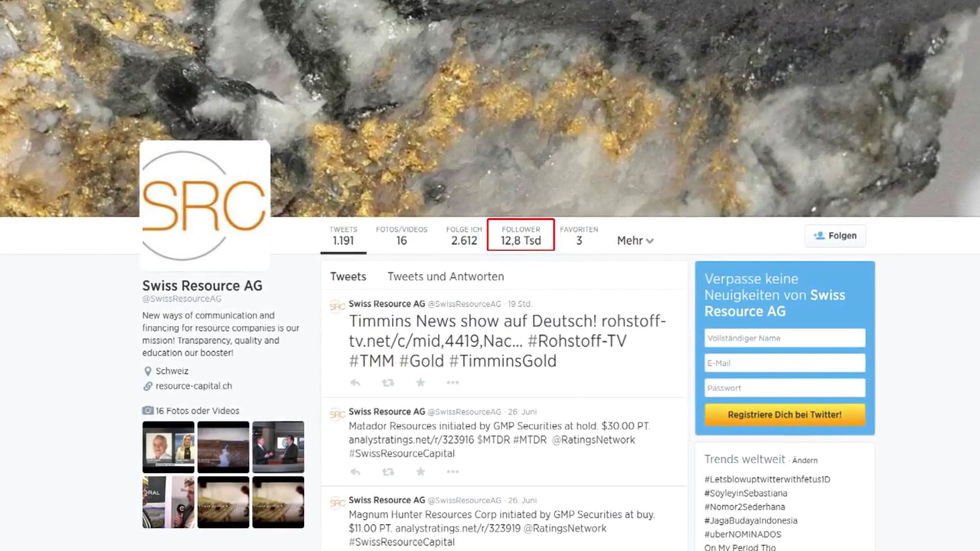Favorite the Timmins News show tweet

click(421, 382)
